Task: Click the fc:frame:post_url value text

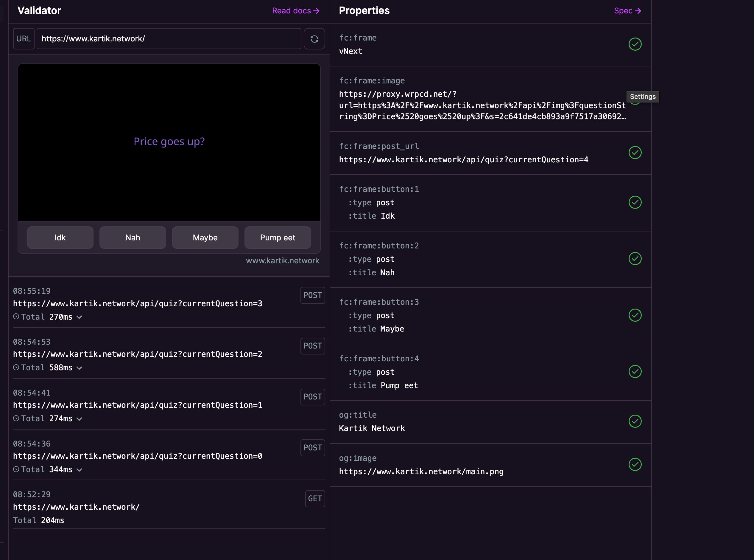Action: tap(464, 160)
